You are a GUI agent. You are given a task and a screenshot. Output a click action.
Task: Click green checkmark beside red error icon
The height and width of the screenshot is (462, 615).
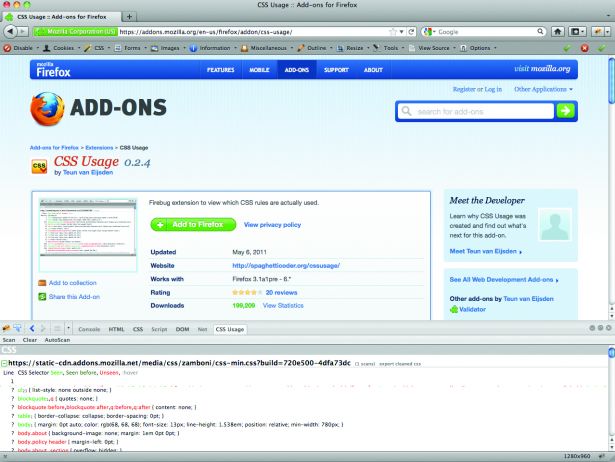(567, 48)
